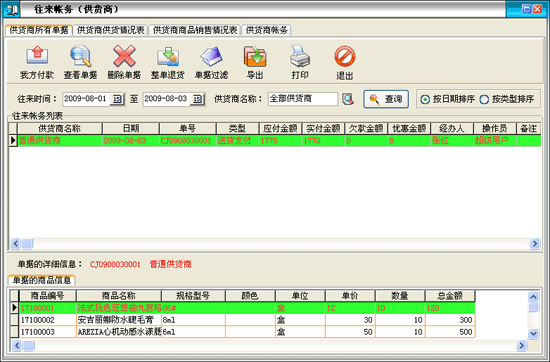Open the 供货商商品销售情况表 tab
The height and width of the screenshot is (362, 550).
[195, 30]
